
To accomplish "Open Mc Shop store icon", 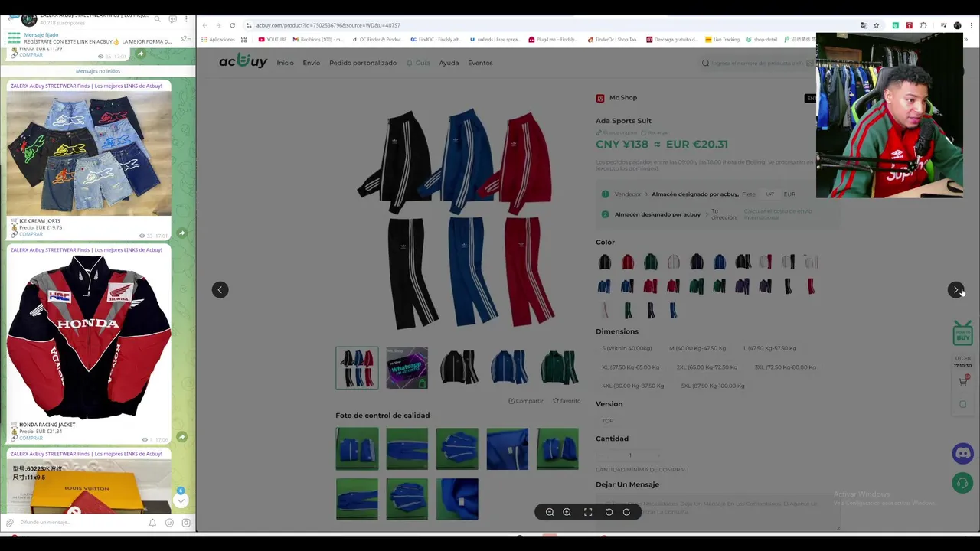I will coord(600,98).
